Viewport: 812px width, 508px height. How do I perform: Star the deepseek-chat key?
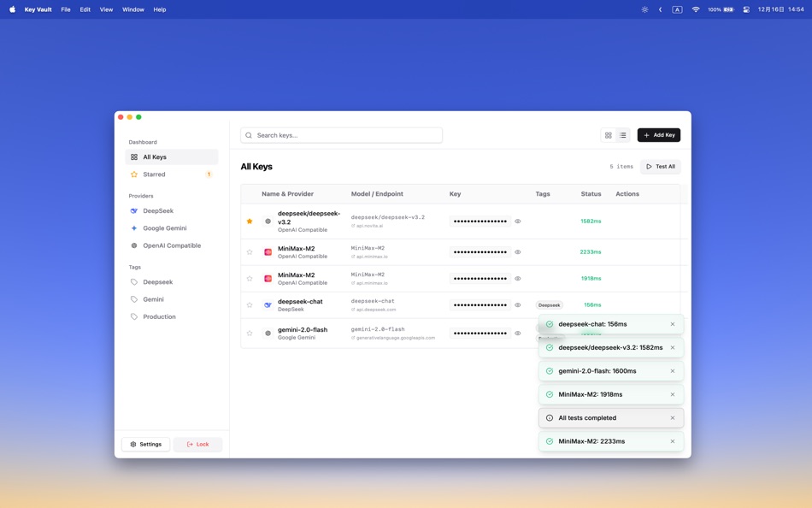coord(250,304)
